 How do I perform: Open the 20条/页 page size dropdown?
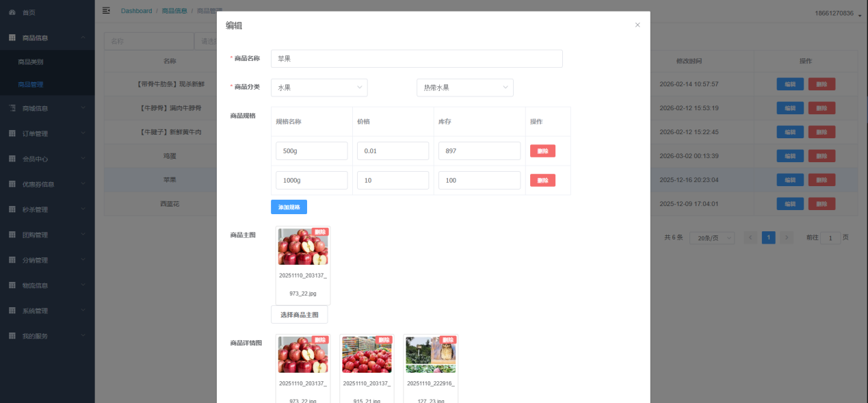pyautogui.click(x=711, y=238)
